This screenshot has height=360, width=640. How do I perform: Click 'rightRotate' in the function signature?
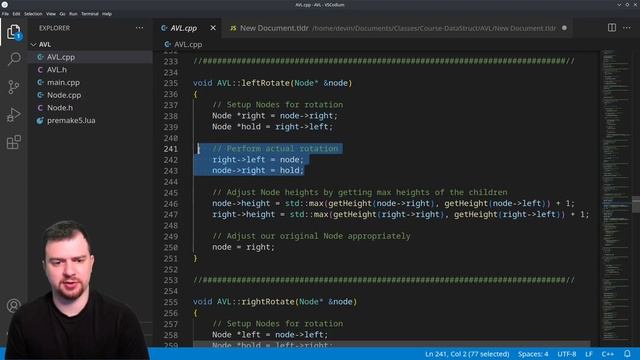coord(268,302)
